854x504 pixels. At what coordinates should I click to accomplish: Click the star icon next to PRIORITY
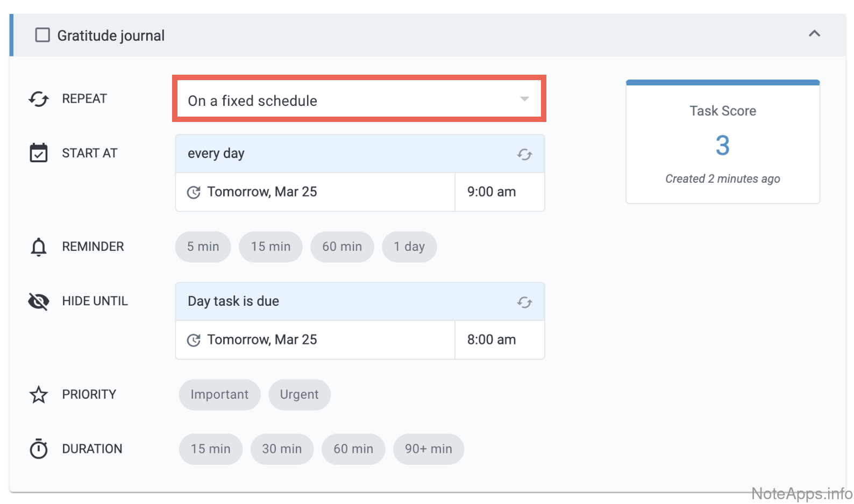(39, 395)
